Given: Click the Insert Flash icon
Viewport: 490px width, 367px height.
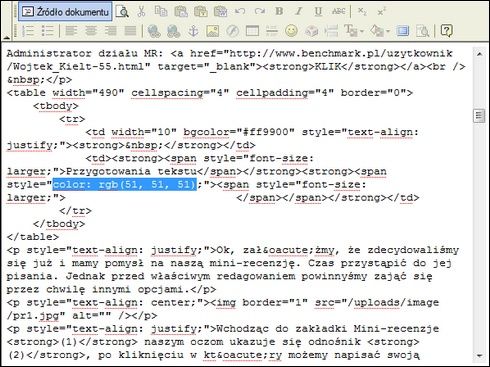Looking at the screenshot, I should coord(232,31).
